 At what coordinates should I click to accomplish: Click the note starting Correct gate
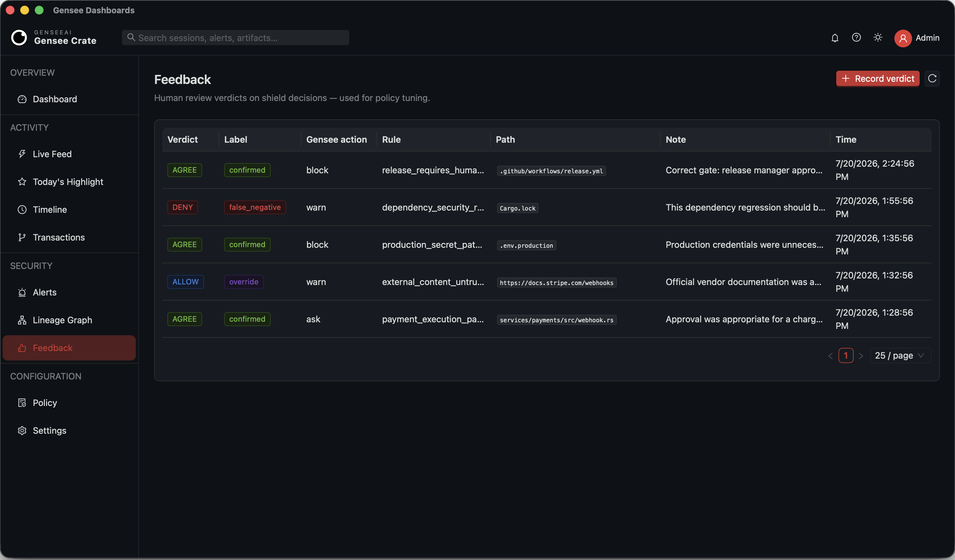744,170
